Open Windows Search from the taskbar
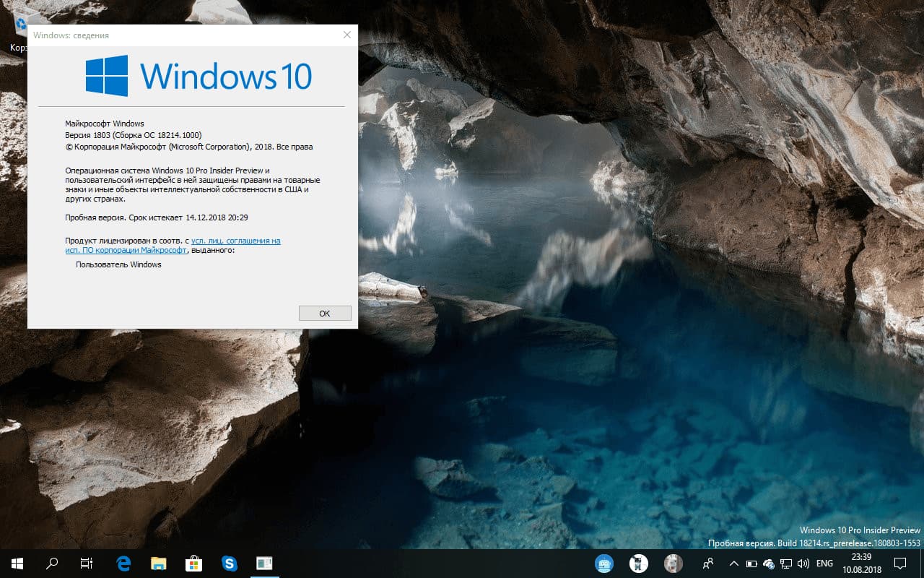This screenshot has width=924, height=578. coord(51,563)
